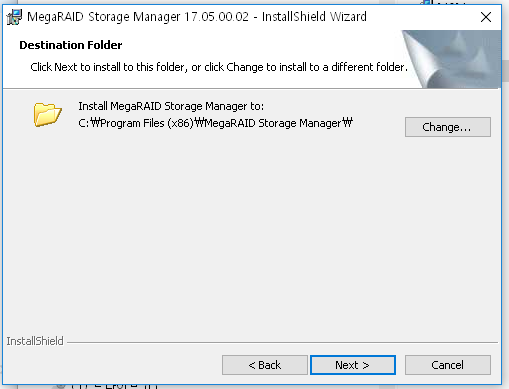Image resolution: width=509 pixels, height=389 pixels.
Task: Click the yellow destination folder icon
Action: coord(47,114)
